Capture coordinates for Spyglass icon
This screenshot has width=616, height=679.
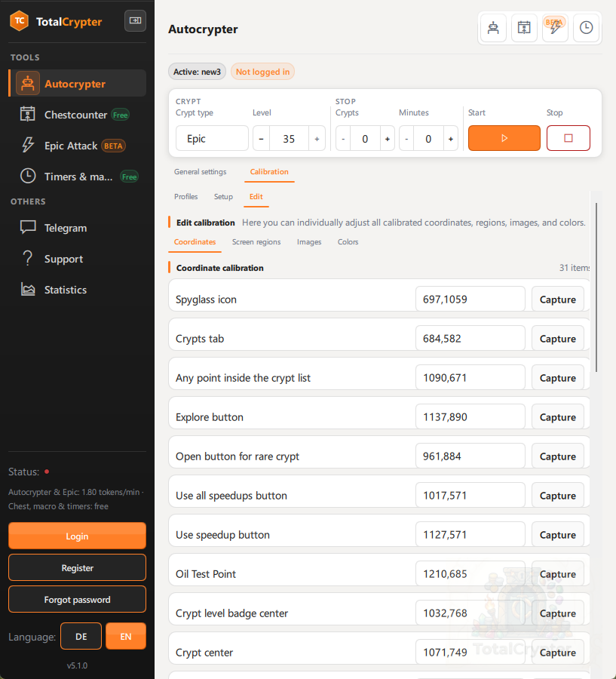(x=557, y=300)
